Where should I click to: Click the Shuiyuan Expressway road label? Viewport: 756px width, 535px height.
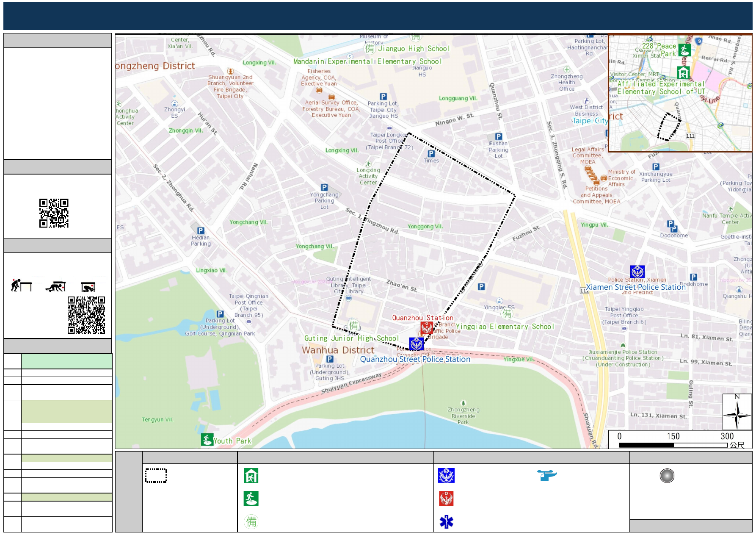(x=351, y=383)
